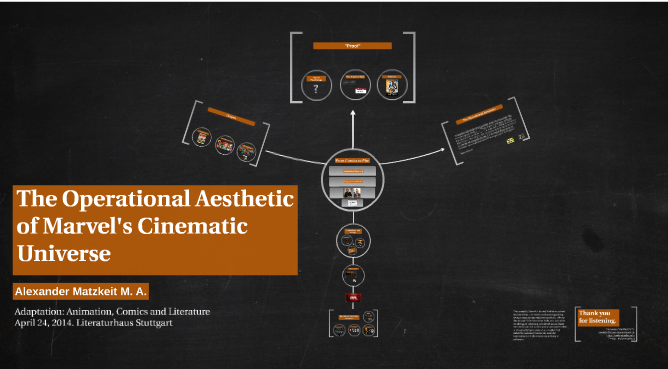Screen dimensions: 668x369
Task: Click the yellow image in the tilted right frame
Action: (x=510, y=141)
